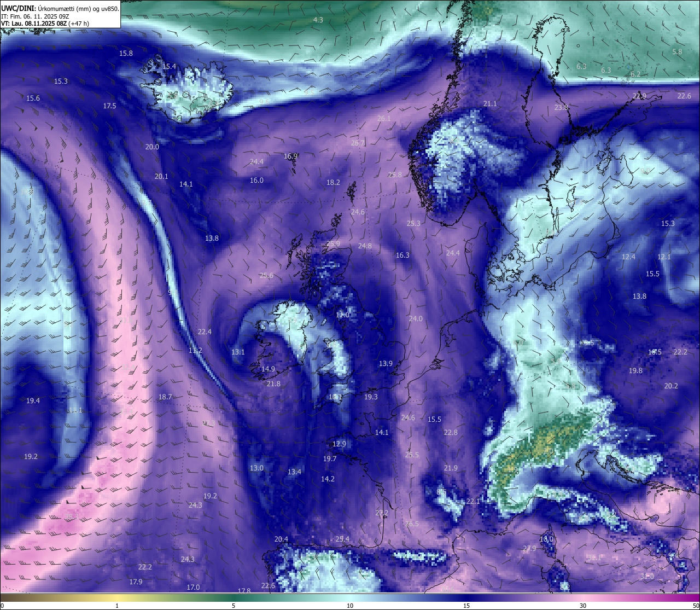This screenshot has width=700, height=610.
Task: Select the 12.4 value label
Action: point(628,257)
